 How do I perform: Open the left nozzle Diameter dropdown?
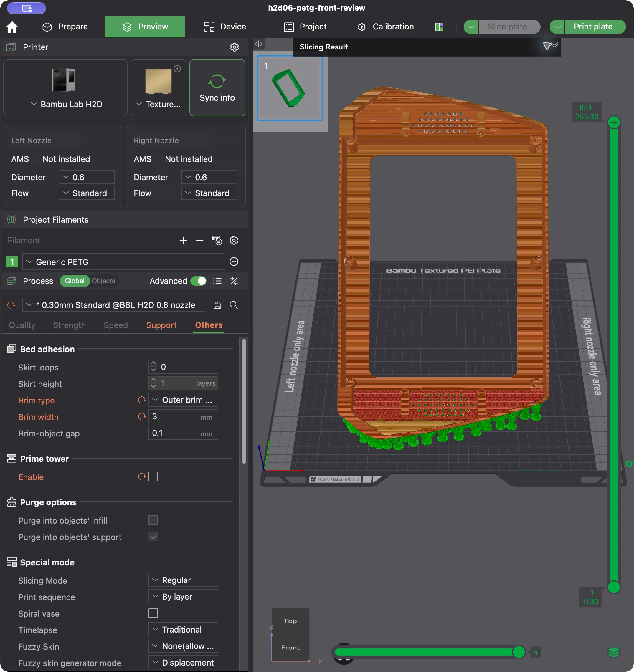[87, 177]
